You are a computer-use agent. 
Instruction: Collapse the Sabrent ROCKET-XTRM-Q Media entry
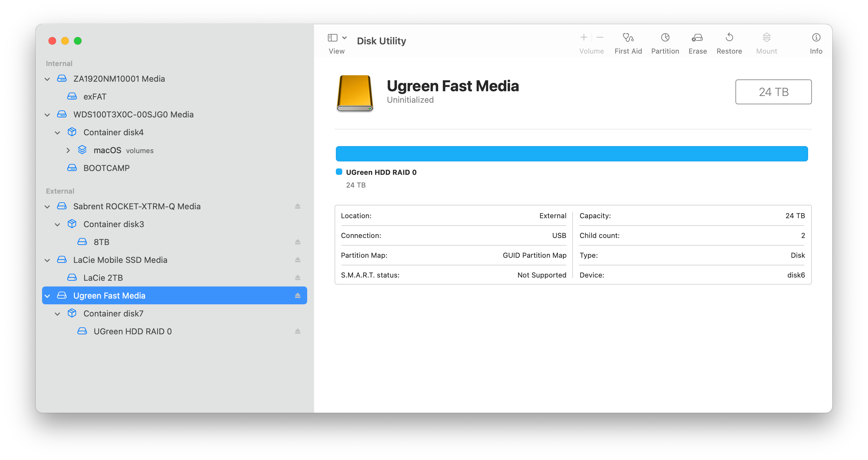[x=47, y=206]
